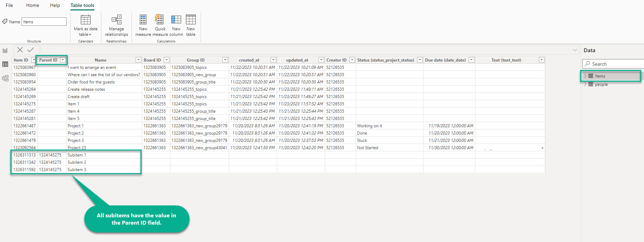Click the table Name input field
Viewport: 644px width, 242px height.
point(44,22)
